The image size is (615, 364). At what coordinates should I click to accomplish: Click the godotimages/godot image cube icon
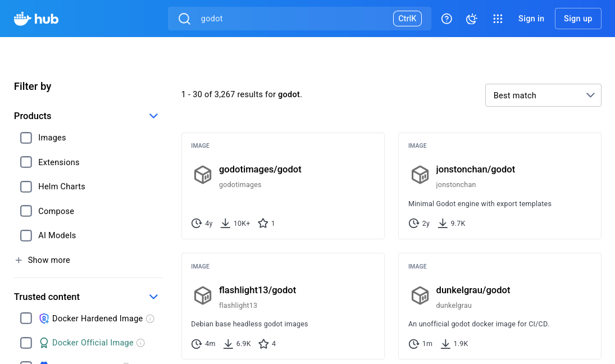point(203,175)
